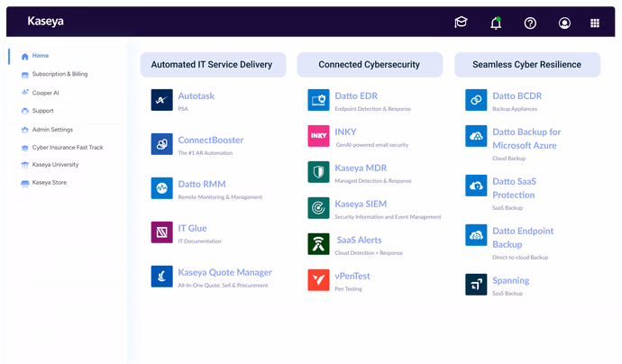Open the Datto BCDR link

point(517,96)
